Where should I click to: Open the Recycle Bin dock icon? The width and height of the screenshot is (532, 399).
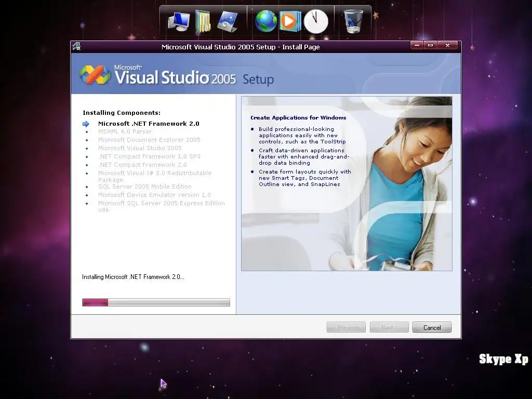coord(353,21)
